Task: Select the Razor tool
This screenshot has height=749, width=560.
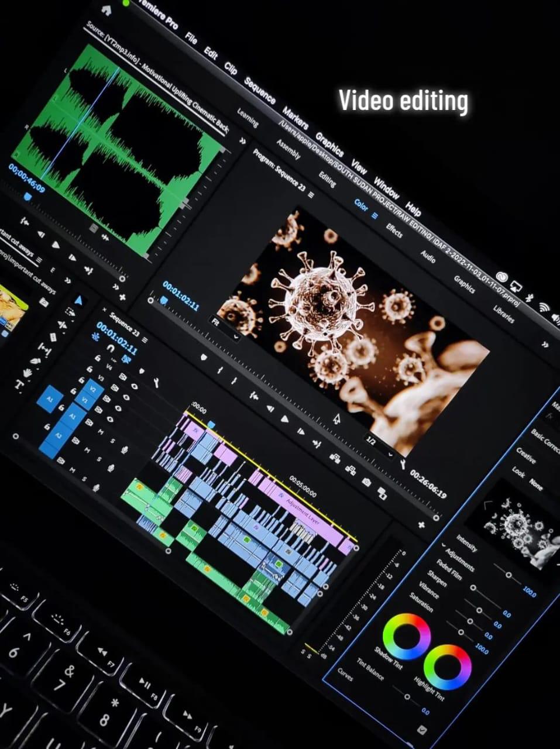Action: click(x=53, y=337)
